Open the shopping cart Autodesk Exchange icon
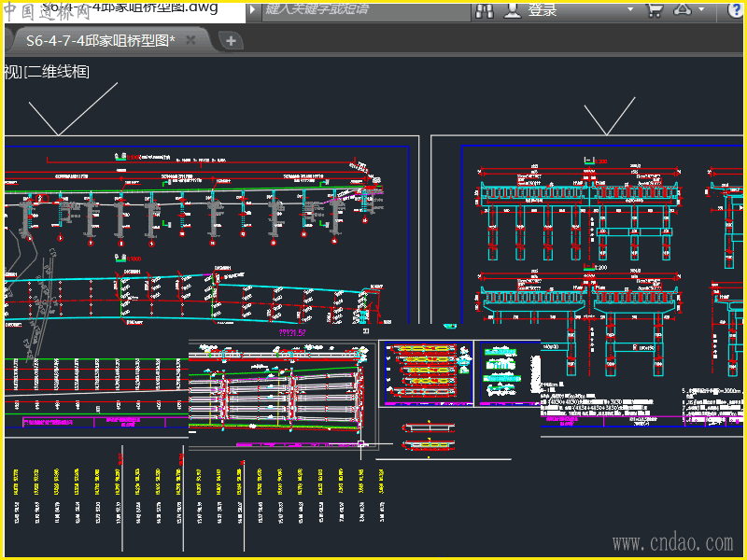This screenshot has height=560, width=747. click(655, 10)
